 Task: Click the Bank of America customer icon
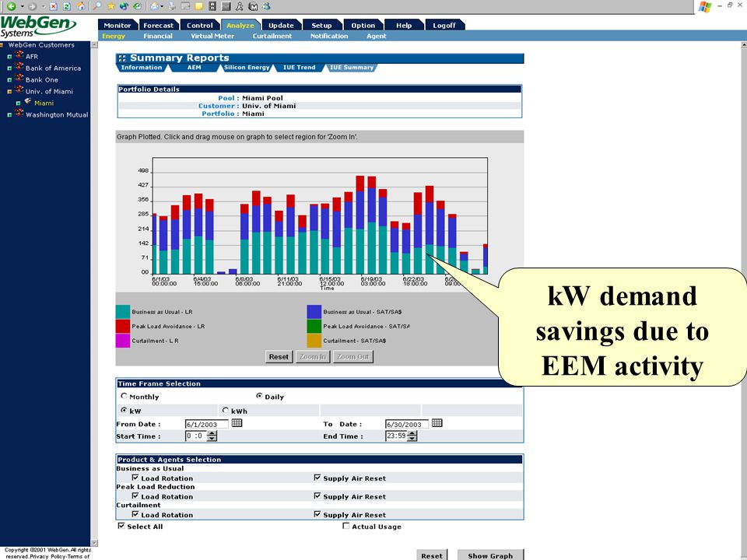(19, 67)
